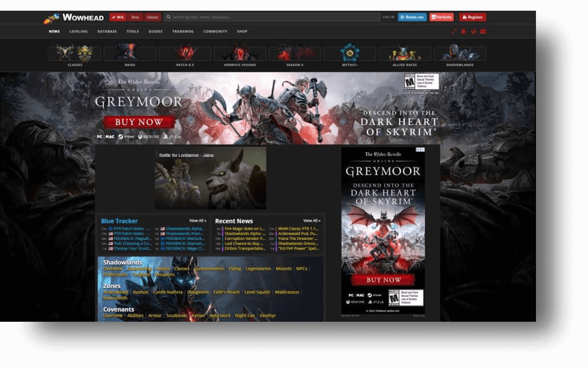Viewport: 588px width, 367px height.
Task: Click the red envelope icon in the nav bar
Action: [483, 32]
